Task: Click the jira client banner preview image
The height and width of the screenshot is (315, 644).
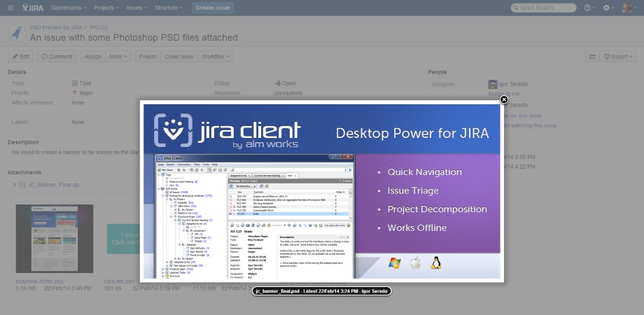Action: pos(321,191)
